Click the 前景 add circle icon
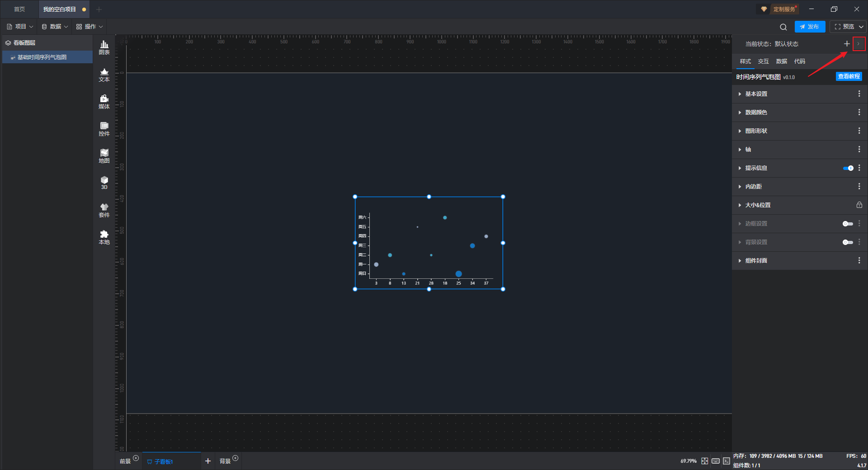Screen dimensions: 868x470 [x=136, y=458]
